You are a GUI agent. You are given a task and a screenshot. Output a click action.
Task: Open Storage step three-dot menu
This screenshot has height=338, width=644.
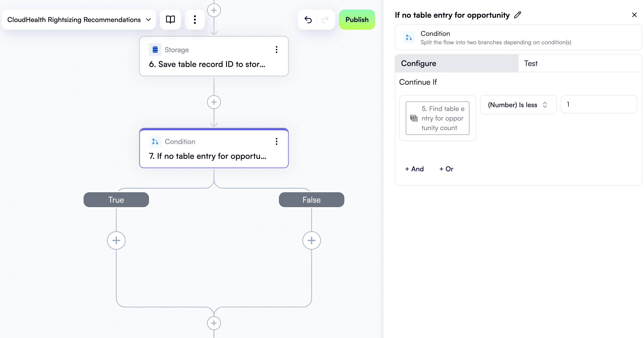[x=276, y=50]
